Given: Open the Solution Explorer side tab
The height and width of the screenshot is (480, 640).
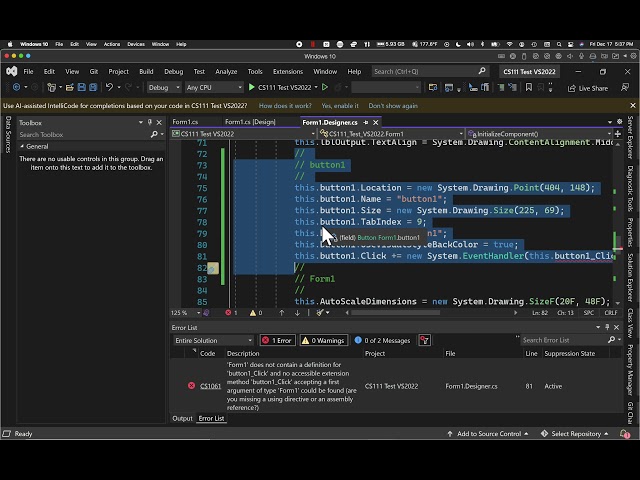Looking at the screenshot, I should pos(630,278).
